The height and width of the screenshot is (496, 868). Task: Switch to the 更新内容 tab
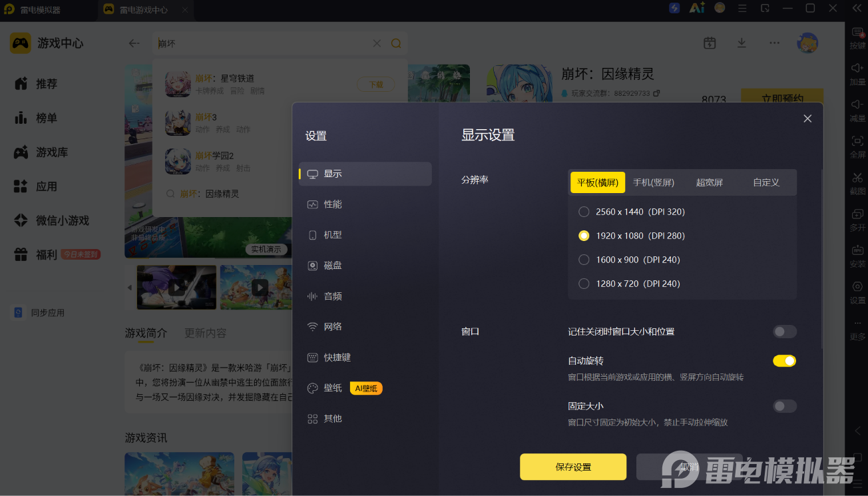[205, 333]
